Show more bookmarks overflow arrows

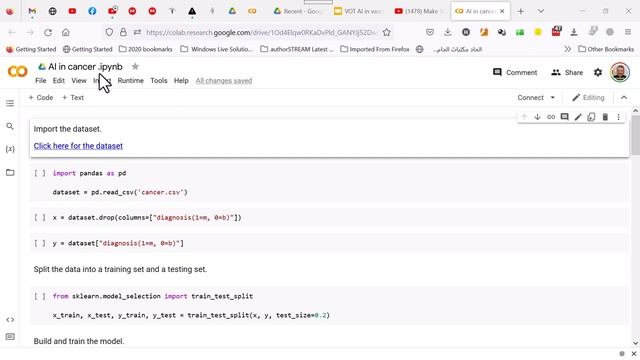coord(567,49)
